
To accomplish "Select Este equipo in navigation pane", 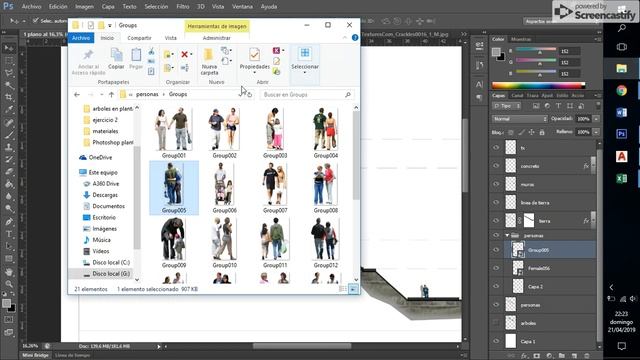I will pyautogui.click(x=103, y=172).
